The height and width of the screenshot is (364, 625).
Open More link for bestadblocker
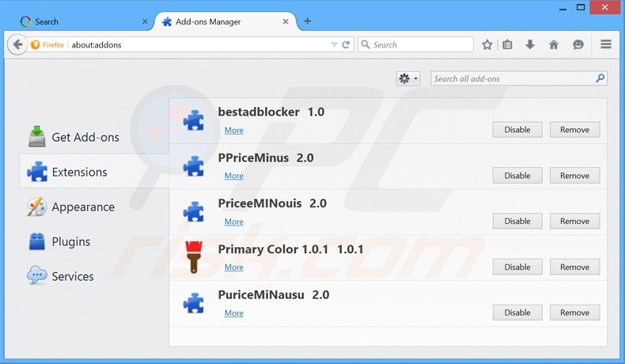pyautogui.click(x=234, y=130)
